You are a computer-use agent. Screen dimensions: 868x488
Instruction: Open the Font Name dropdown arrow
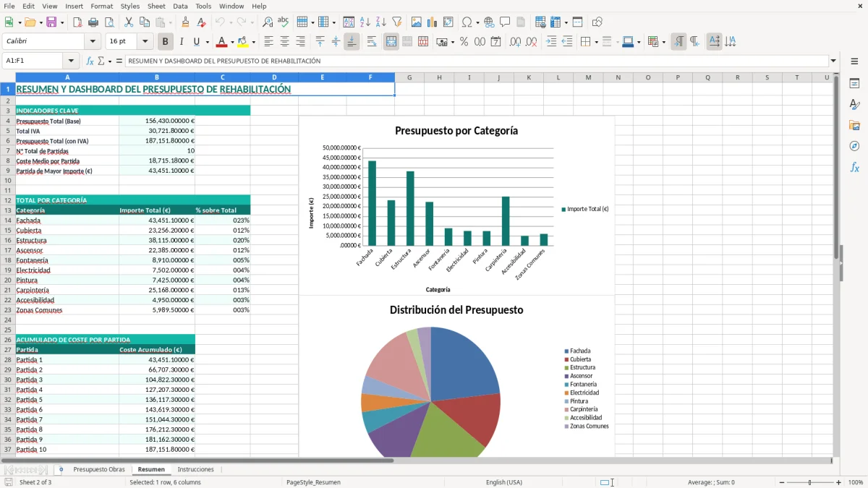[93, 42]
